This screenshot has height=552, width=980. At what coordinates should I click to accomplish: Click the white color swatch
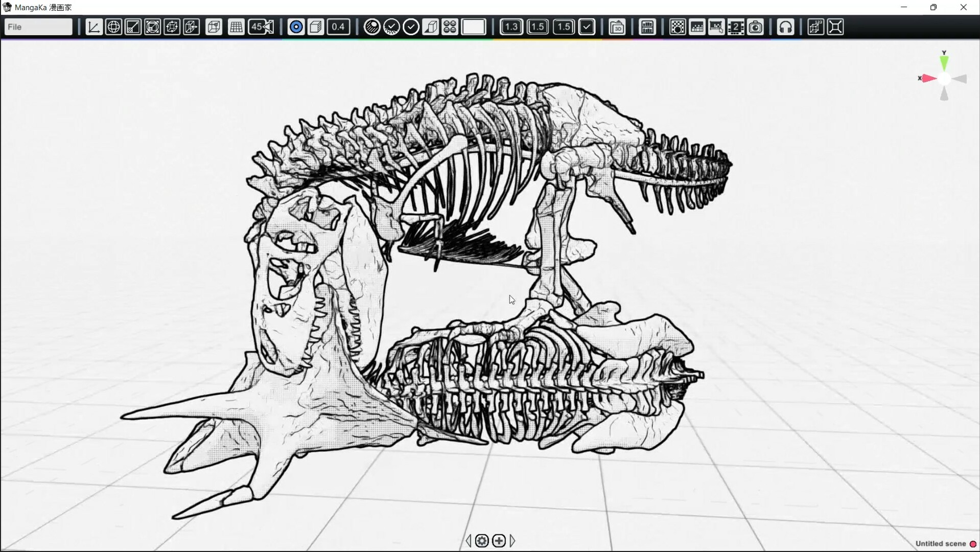coord(474,27)
